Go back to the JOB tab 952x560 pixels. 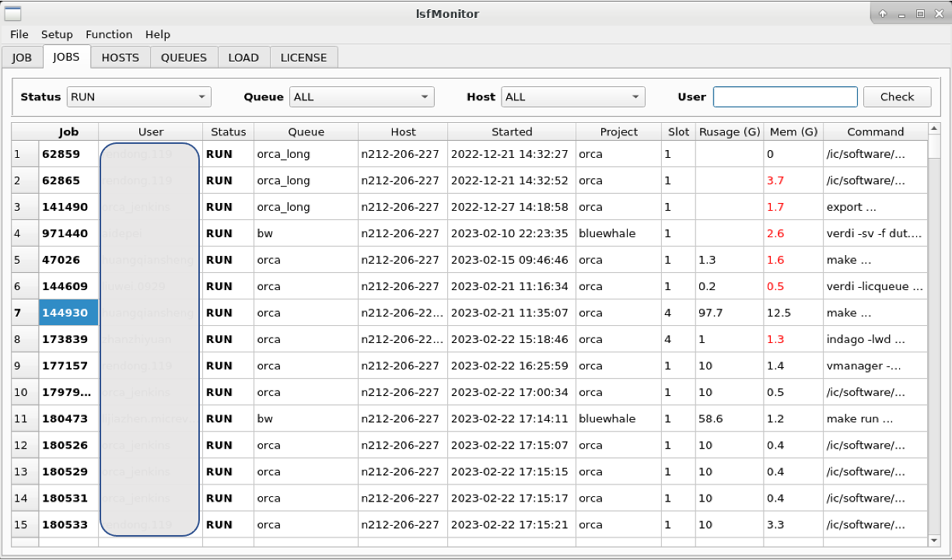tap(22, 57)
